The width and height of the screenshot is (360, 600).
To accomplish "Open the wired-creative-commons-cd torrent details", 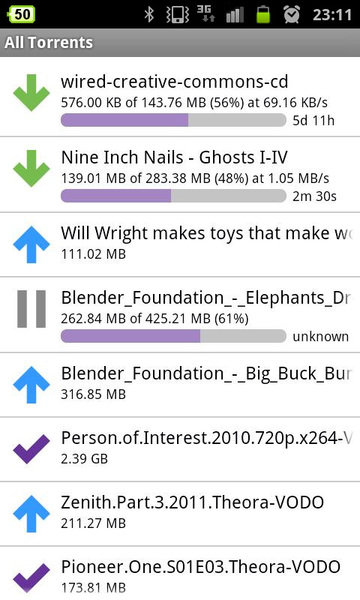I will tap(180, 97).
